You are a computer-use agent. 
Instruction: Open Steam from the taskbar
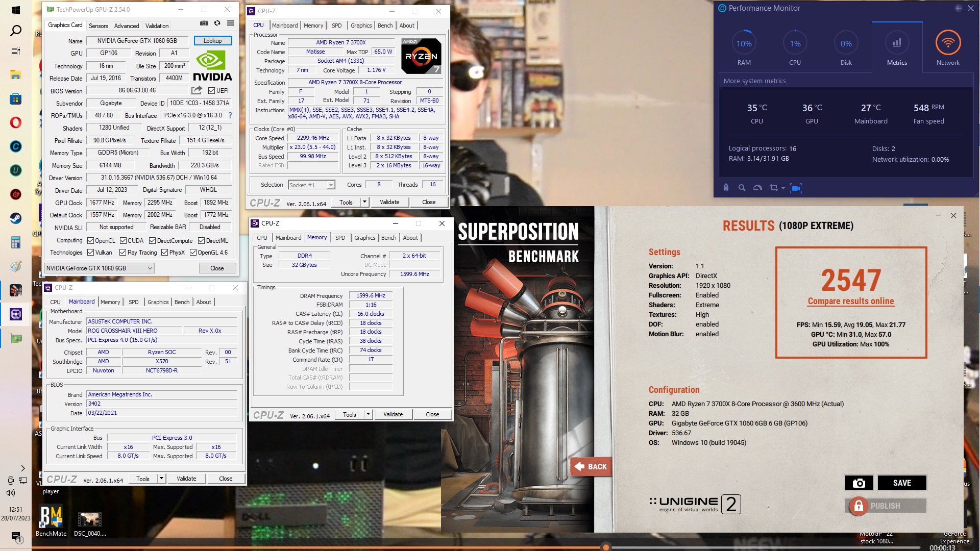coord(15,218)
